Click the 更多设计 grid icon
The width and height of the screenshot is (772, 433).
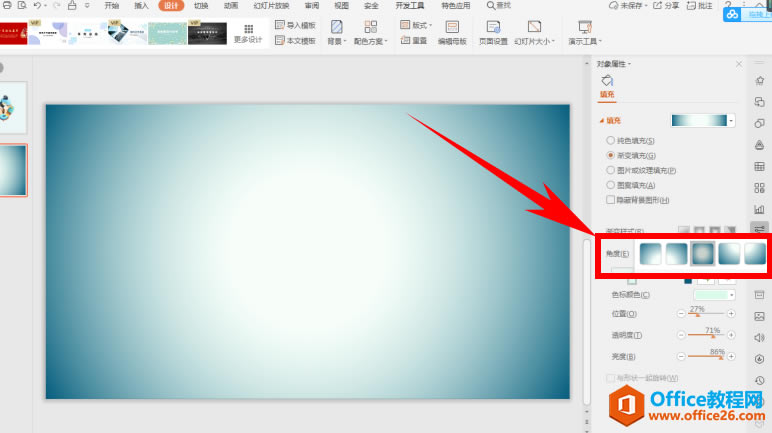click(249, 29)
